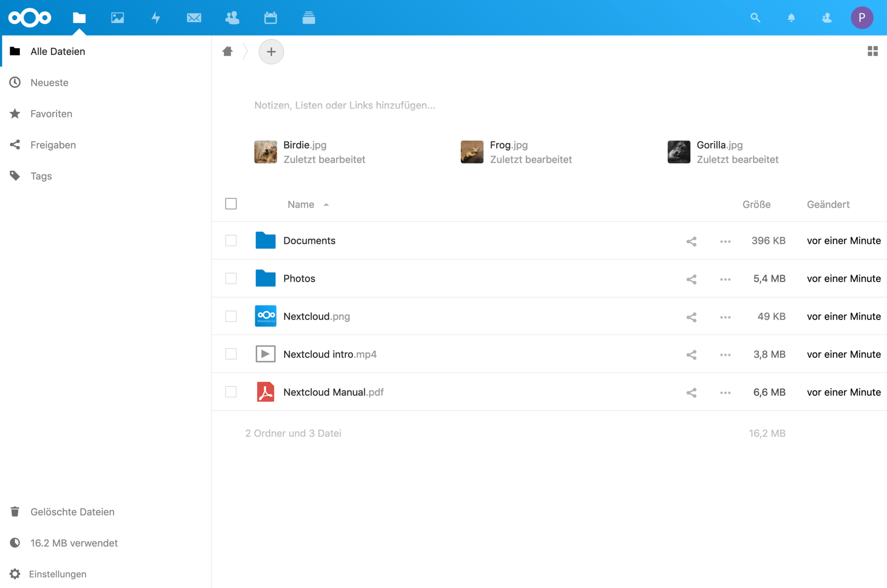This screenshot has width=887, height=588.
Task: Go to the home folder breadcrumb
Action: 227,51
